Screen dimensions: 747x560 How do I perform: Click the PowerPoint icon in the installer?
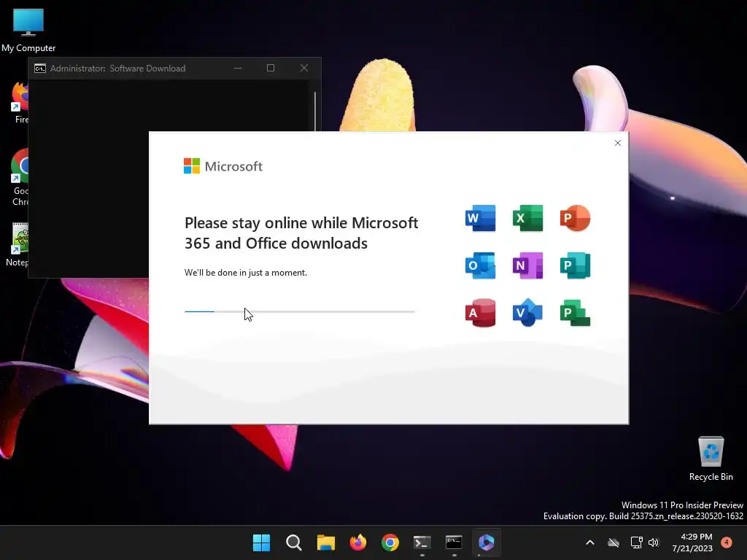575,218
